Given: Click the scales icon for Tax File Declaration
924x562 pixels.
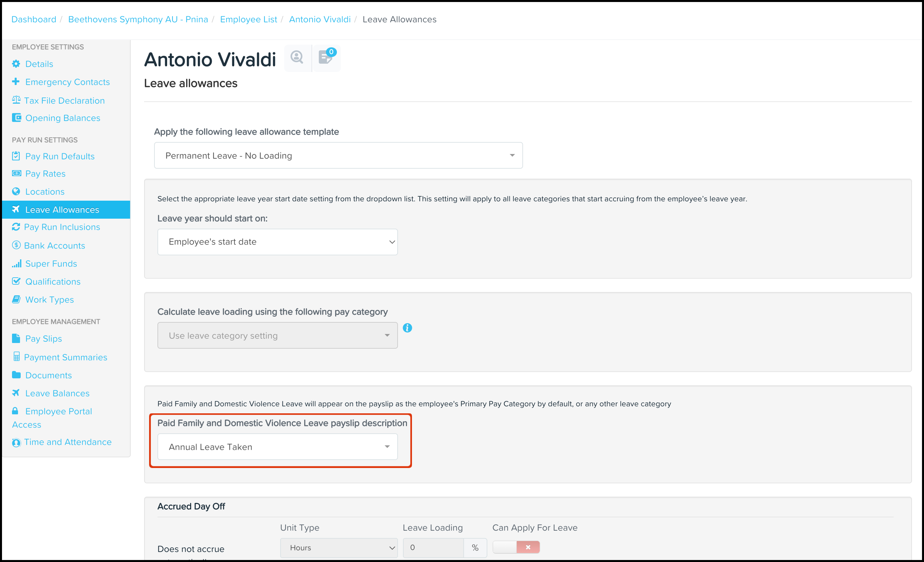Looking at the screenshot, I should click(x=16, y=100).
